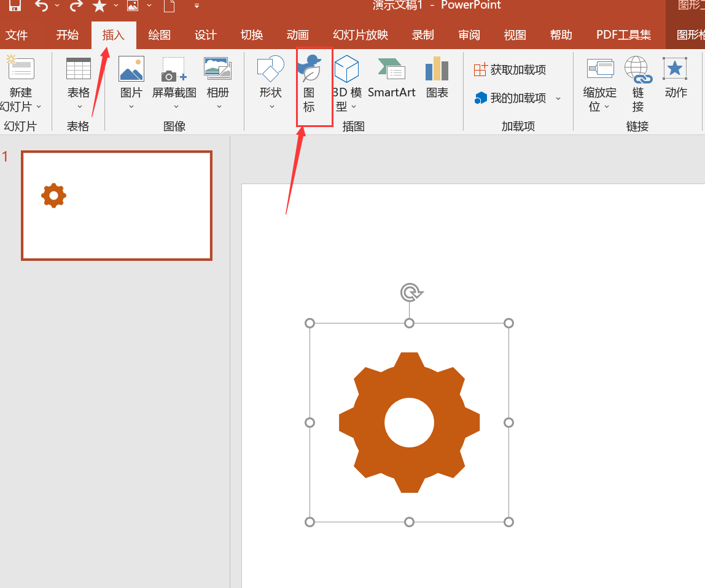Click the new blank document icon
The image size is (705, 588).
coord(169,6)
